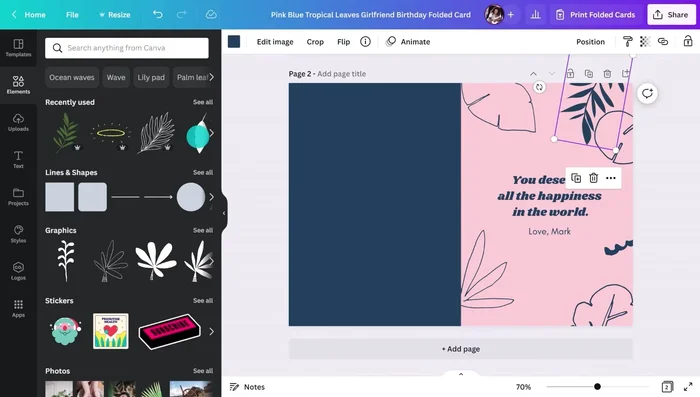Expand Recently used row with right arrow
The image size is (700, 397).
[212, 133]
